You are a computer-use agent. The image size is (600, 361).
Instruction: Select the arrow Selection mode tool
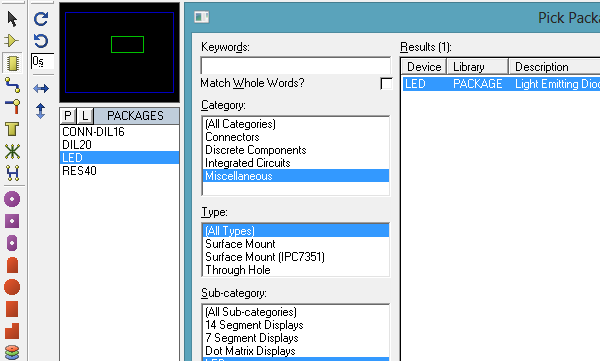(12, 19)
